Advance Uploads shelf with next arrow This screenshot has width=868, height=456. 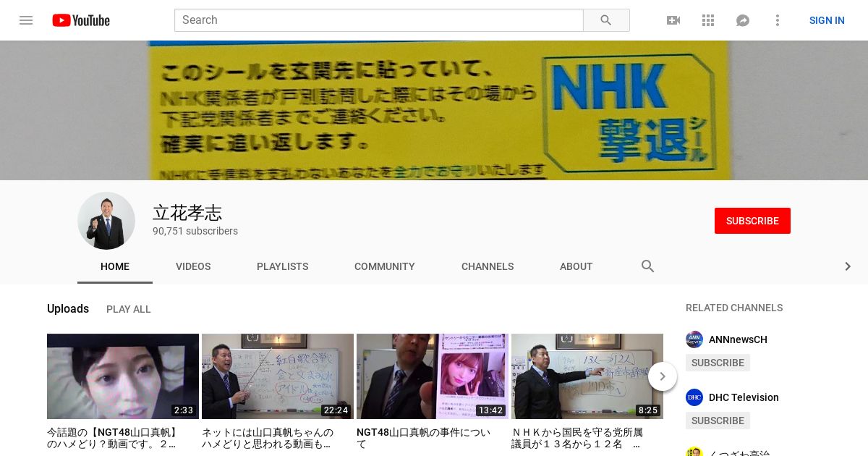point(663,376)
